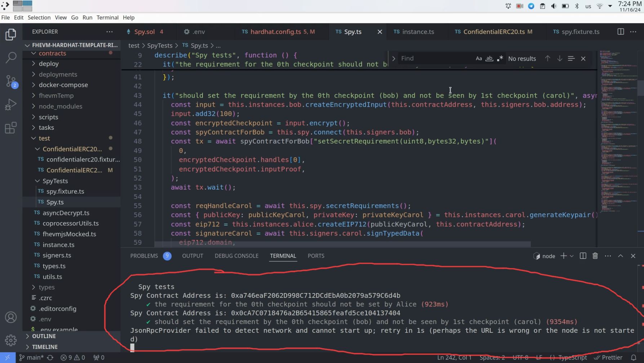Maximize the panel size with chevron
This screenshot has height=363, width=644.
click(x=621, y=256)
